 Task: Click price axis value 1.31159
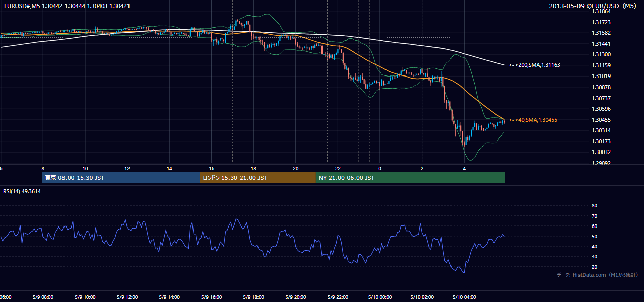pos(602,65)
